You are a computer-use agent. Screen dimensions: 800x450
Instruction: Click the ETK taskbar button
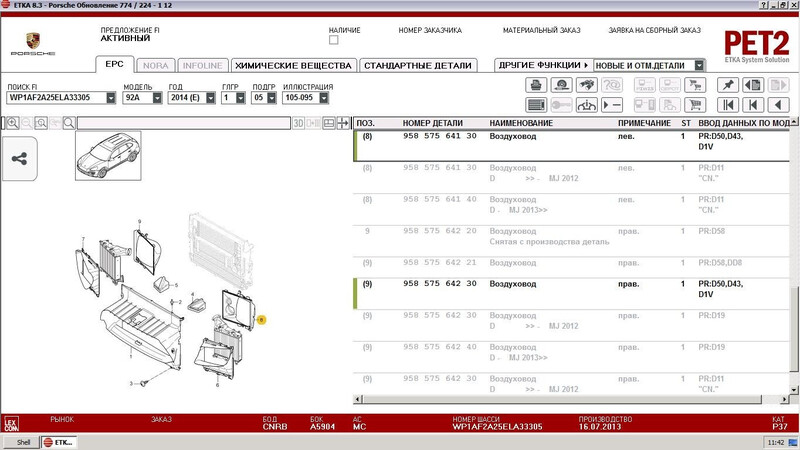(59, 442)
